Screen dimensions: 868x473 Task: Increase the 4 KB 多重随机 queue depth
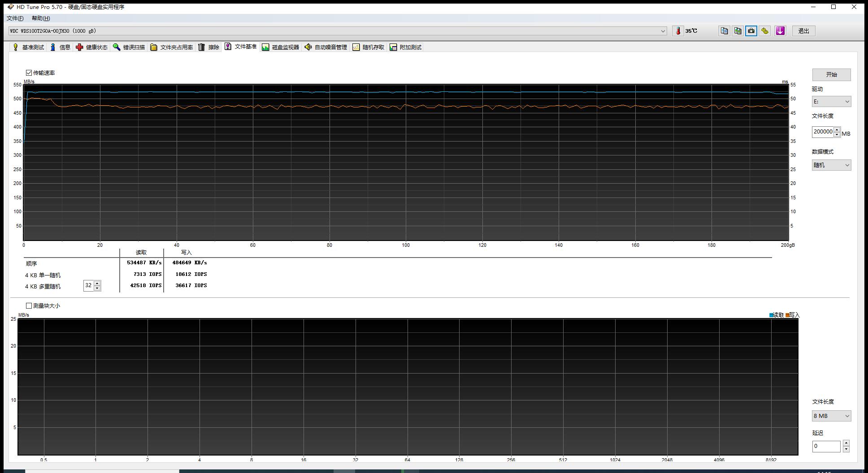pos(97,283)
